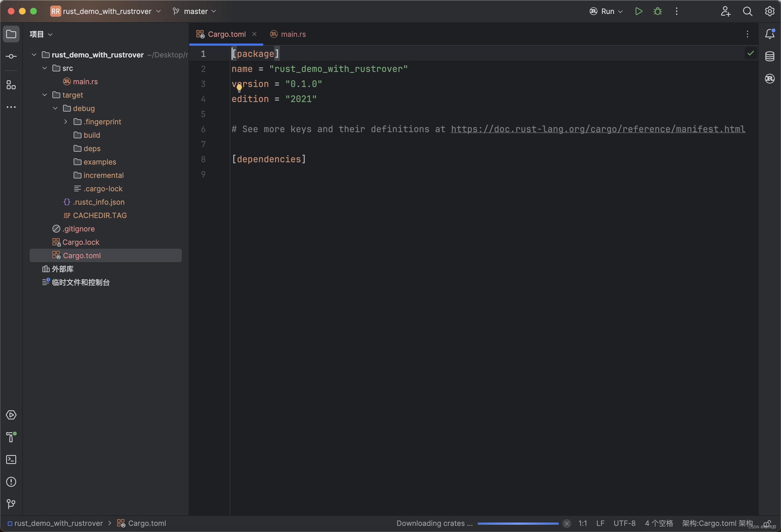Screen dimensions: 781x532
Task: Cancel the Downloading crates progress
Action: click(567, 523)
